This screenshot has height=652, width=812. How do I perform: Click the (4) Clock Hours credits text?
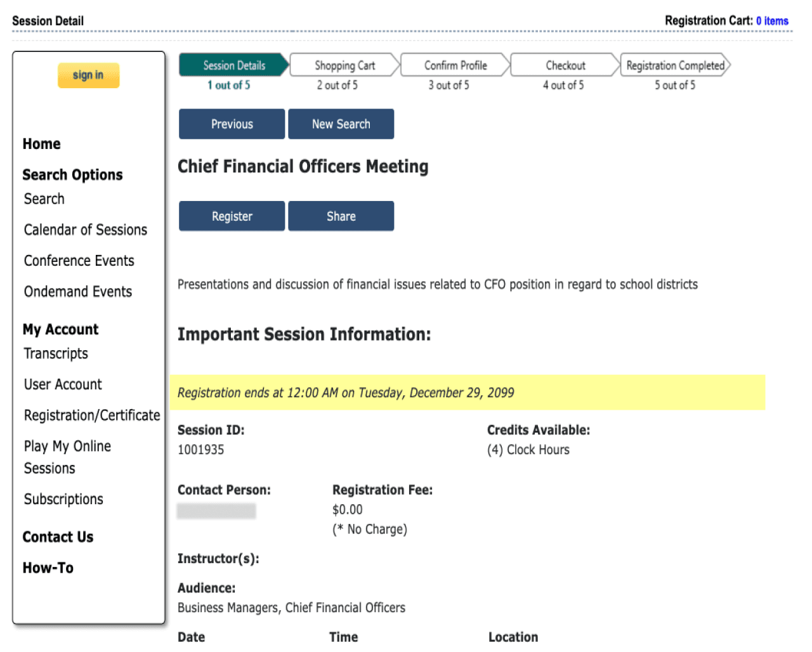(x=528, y=450)
